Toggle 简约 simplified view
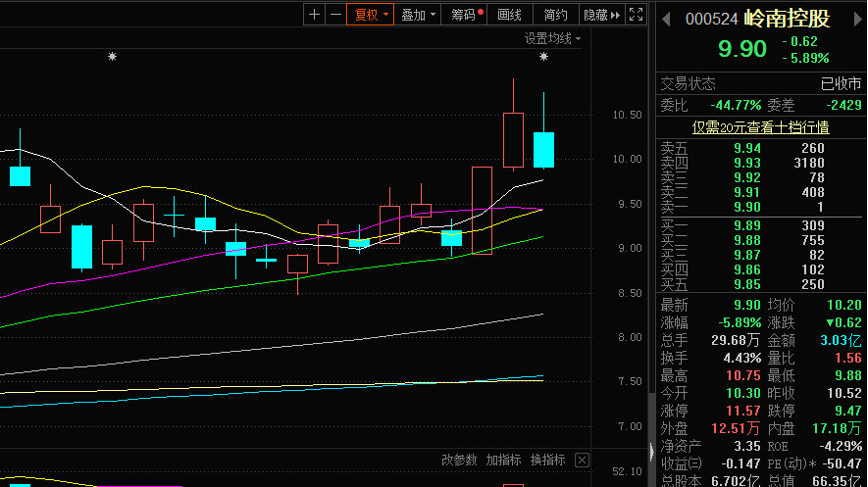The height and width of the screenshot is (487, 868). 555,15
